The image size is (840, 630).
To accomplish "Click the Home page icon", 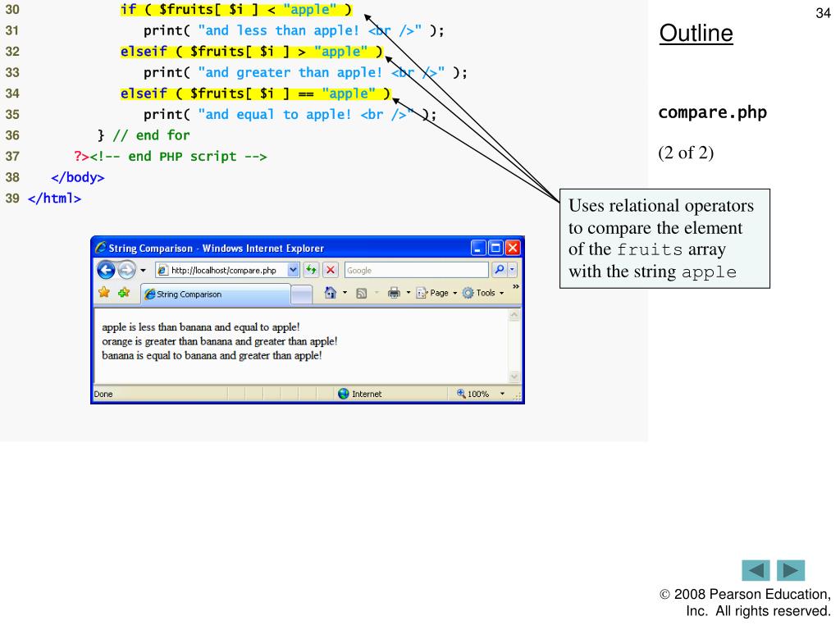I will pos(330,293).
